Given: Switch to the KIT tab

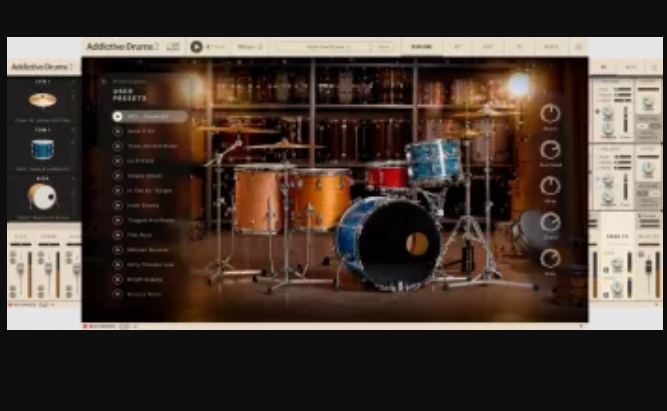Looking at the screenshot, I should (457, 47).
